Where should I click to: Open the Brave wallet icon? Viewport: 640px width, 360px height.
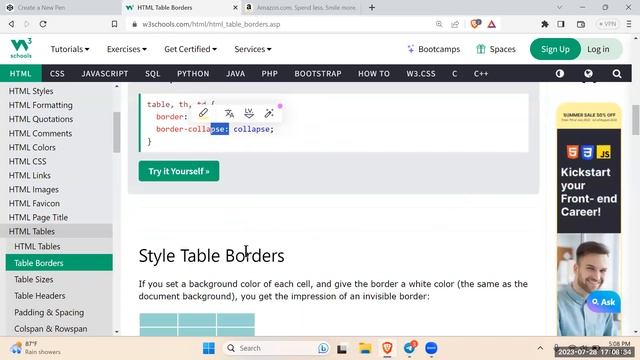tap(581, 24)
